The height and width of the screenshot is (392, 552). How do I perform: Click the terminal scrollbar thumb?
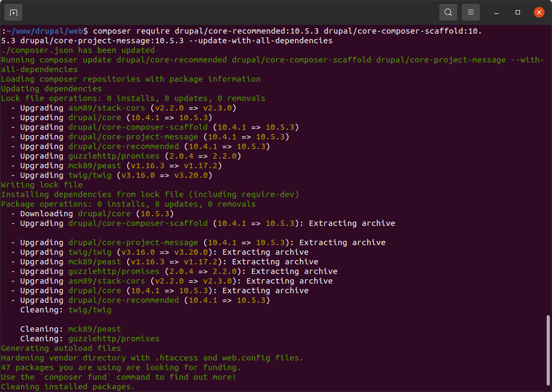(548, 349)
